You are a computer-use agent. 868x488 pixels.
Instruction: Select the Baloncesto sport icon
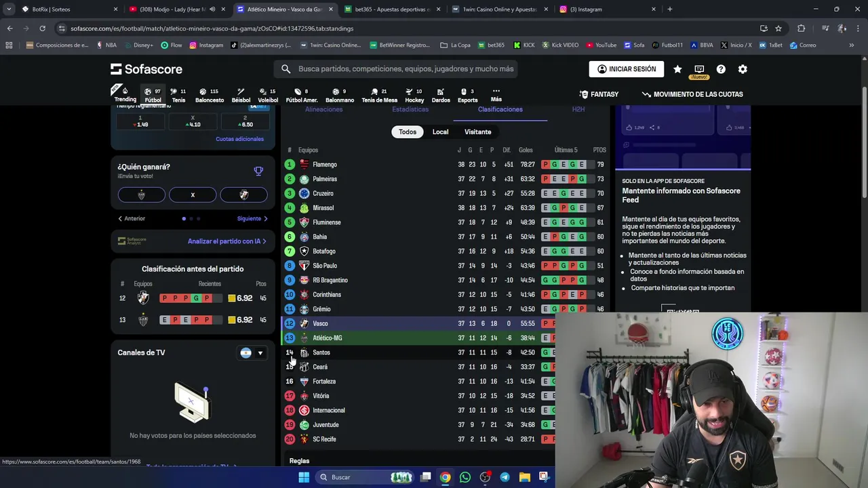(210, 95)
